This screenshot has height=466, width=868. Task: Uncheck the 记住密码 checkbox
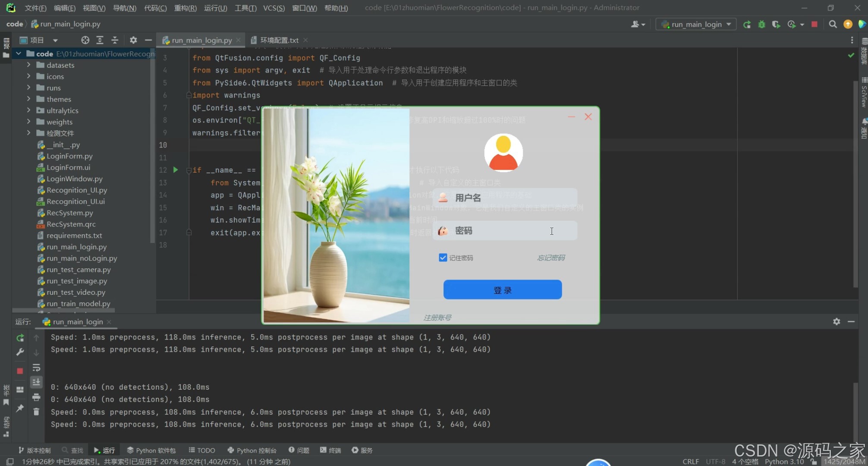point(443,258)
